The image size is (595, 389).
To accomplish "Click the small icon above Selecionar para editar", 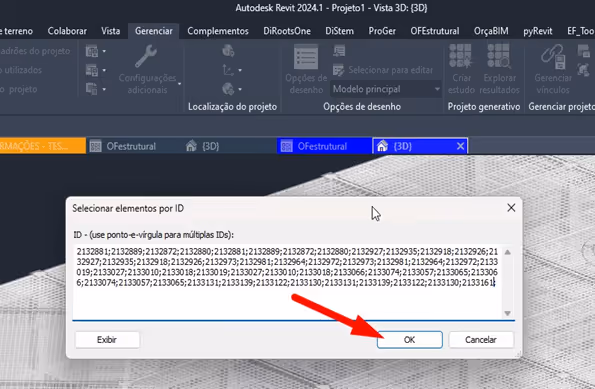I will click(339, 50).
